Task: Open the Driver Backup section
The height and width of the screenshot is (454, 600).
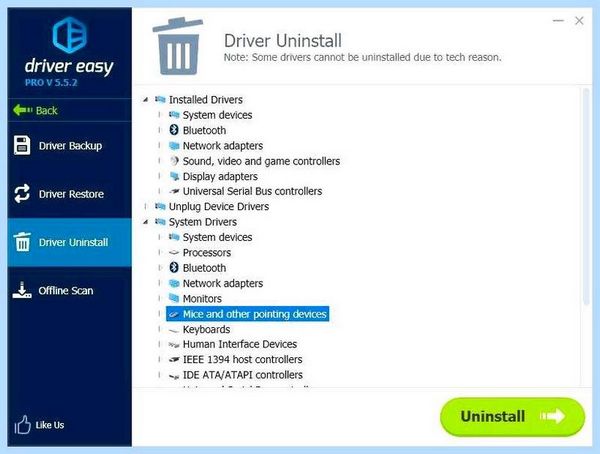Action: tap(69, 145)
